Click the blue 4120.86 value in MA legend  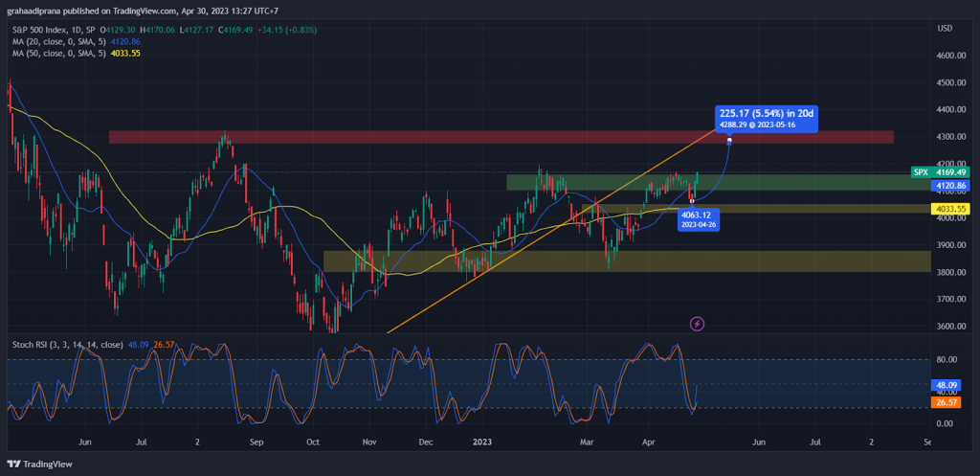tap(125, 41)
